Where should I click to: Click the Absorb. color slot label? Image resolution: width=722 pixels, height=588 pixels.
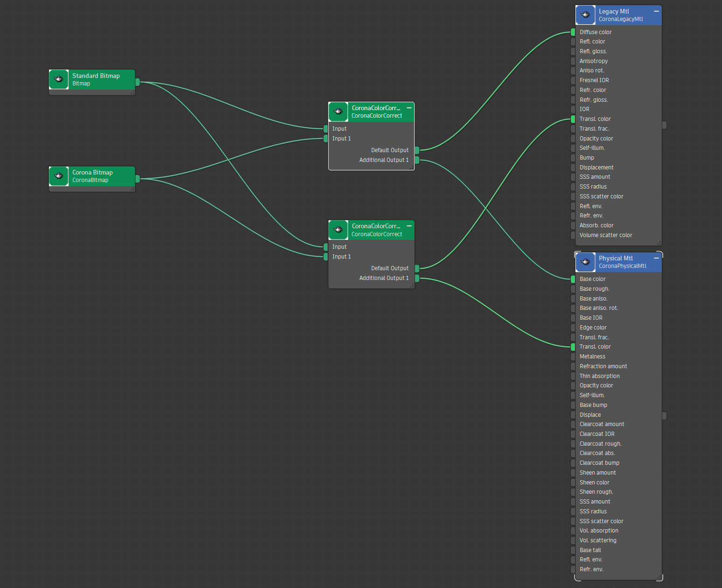(x=596, y=225)
